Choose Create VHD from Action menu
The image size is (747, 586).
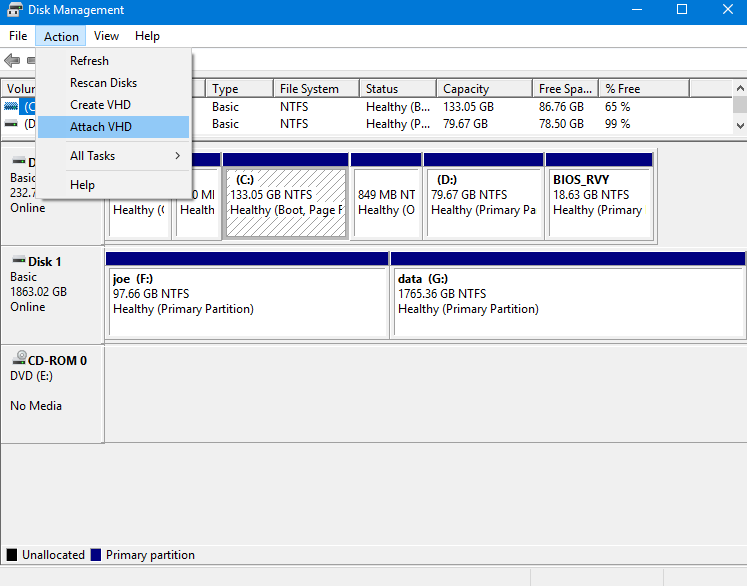100,105
